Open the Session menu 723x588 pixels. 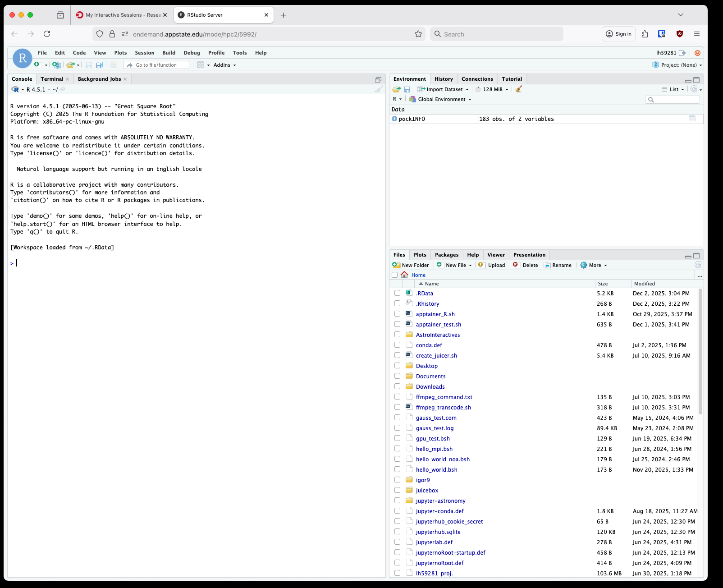pyautogui.click(x=144, y=53)
